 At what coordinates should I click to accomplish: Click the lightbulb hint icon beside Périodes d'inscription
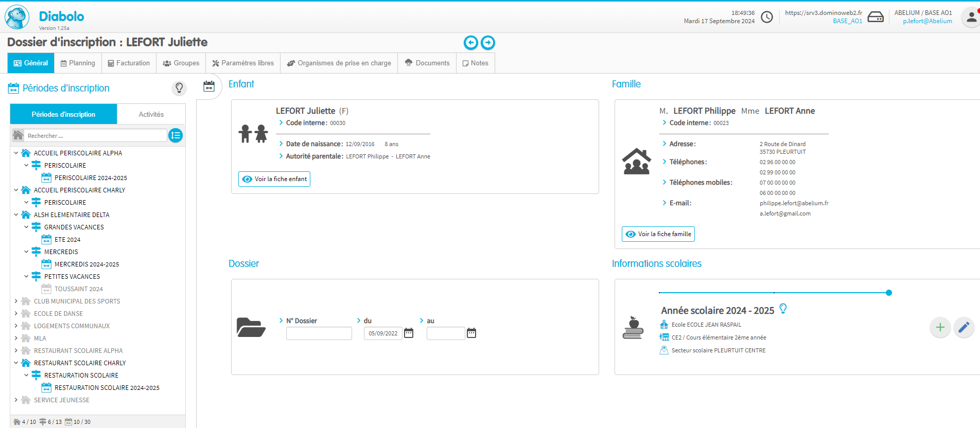179,88
